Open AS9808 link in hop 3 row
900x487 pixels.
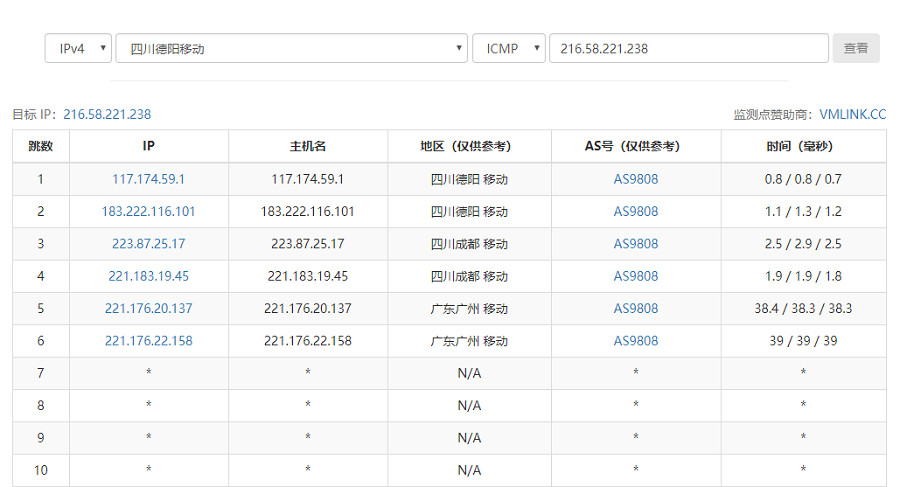[x=636, y=244]
